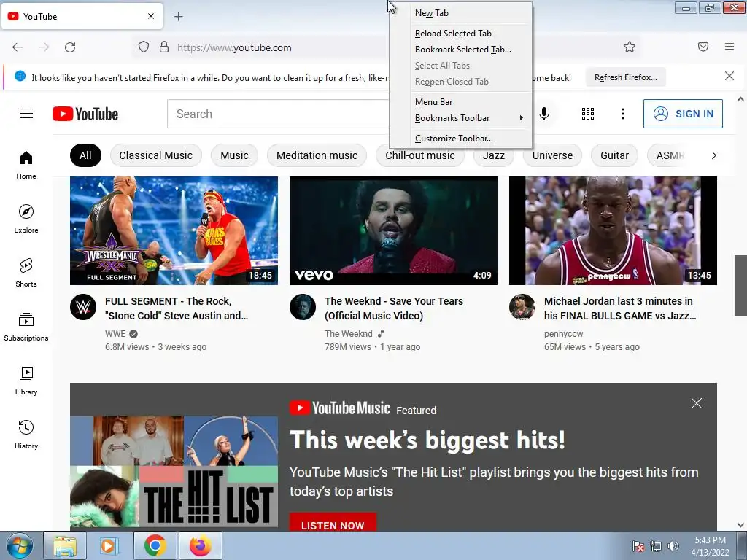Select the Music filter chip
This screenshot has height=560, width=747.
pyautogui.click(x=234, y=155)
